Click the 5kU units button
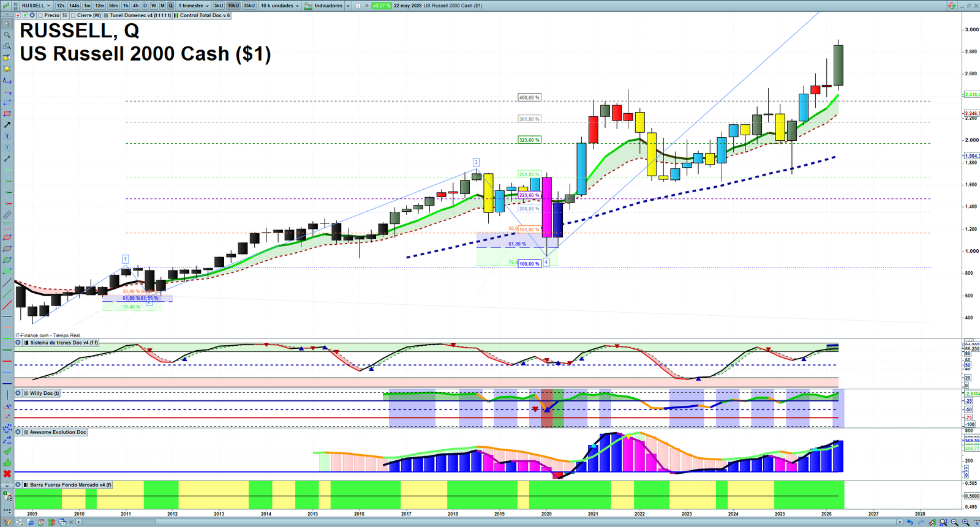 (x=219, y=6)
